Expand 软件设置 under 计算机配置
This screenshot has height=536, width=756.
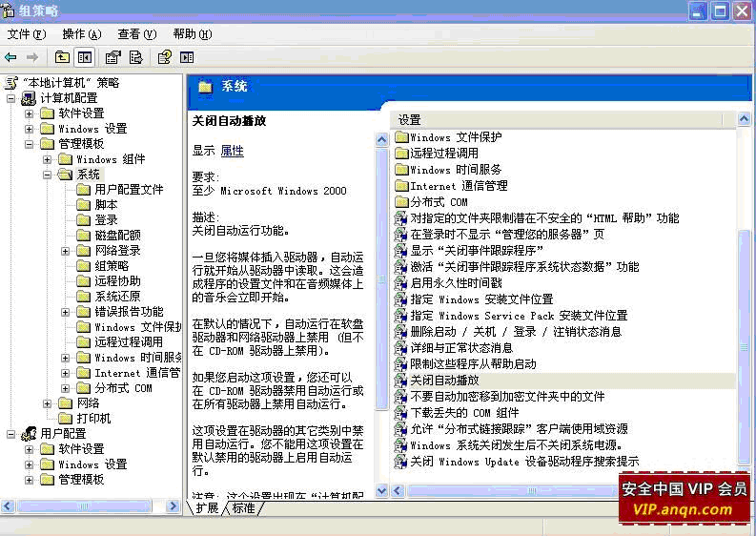tap(29, 113)
